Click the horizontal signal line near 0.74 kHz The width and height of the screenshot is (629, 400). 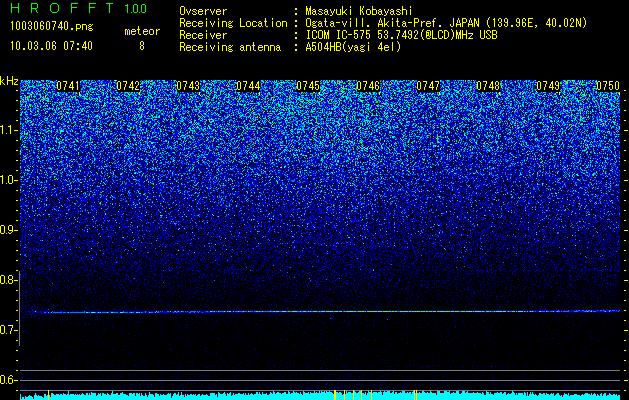pyautogui.click(x=327, y=311)
